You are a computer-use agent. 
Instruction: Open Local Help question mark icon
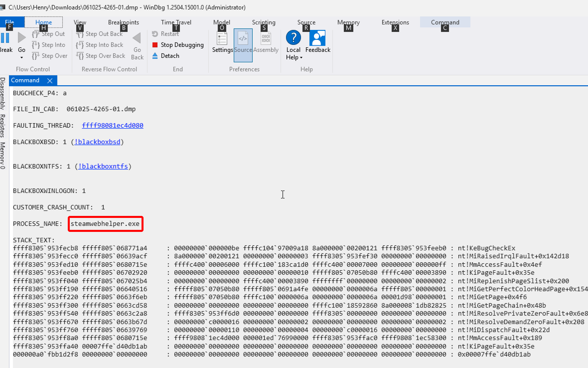click(x=293, y=38)
